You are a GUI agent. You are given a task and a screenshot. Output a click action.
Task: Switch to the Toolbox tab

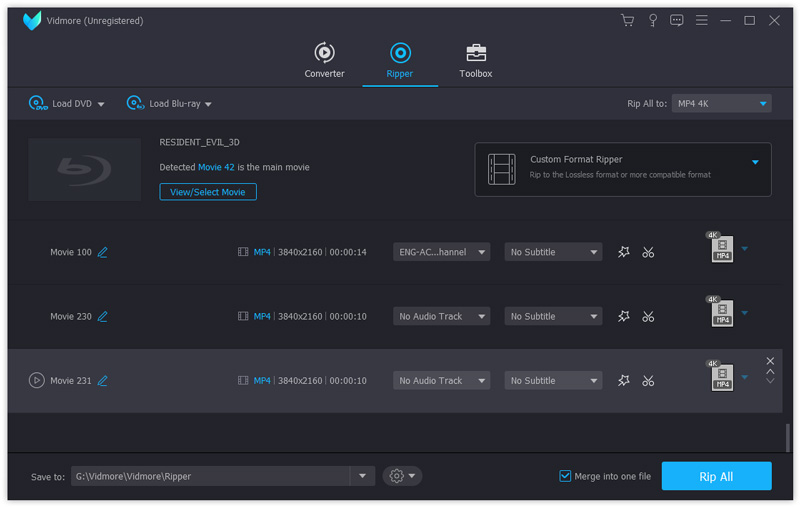[476, 60]
